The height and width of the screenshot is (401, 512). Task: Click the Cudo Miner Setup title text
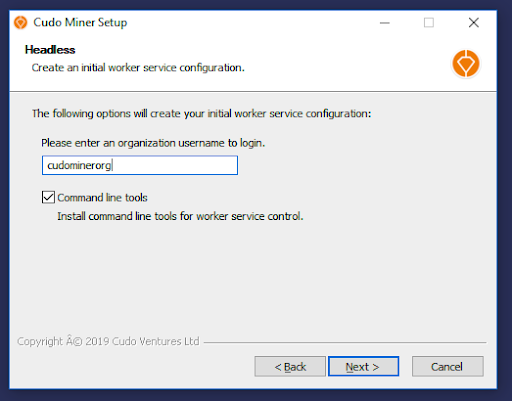coord(80,23)
